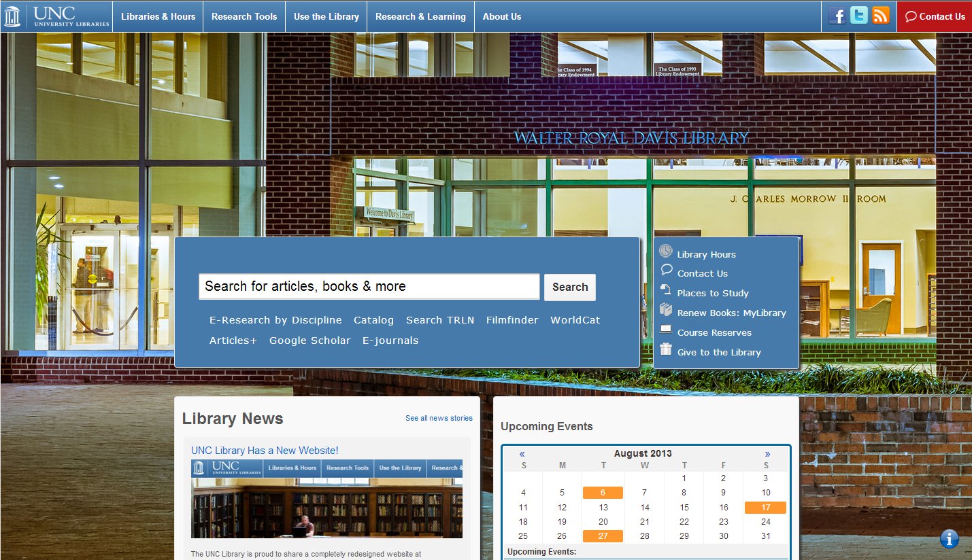Open the Places to Study link
972x560 pixels.
[x=713, y=293]
